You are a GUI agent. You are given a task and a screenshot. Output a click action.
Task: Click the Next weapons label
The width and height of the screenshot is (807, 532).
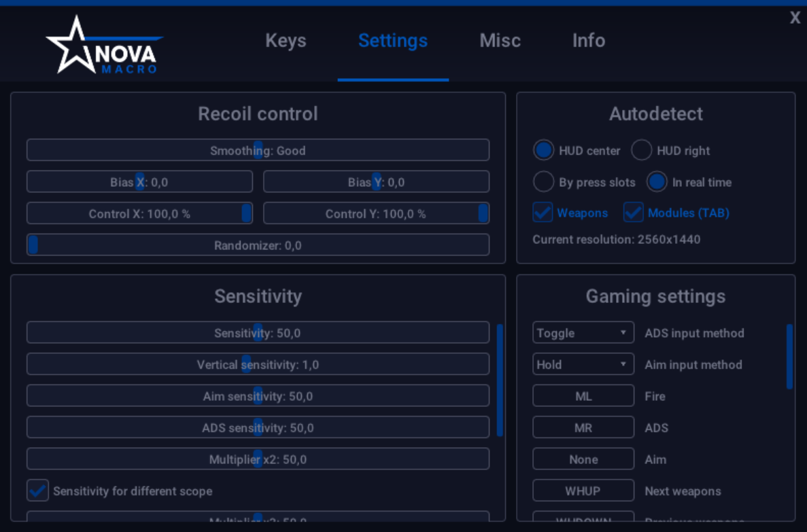pos(683,491)
